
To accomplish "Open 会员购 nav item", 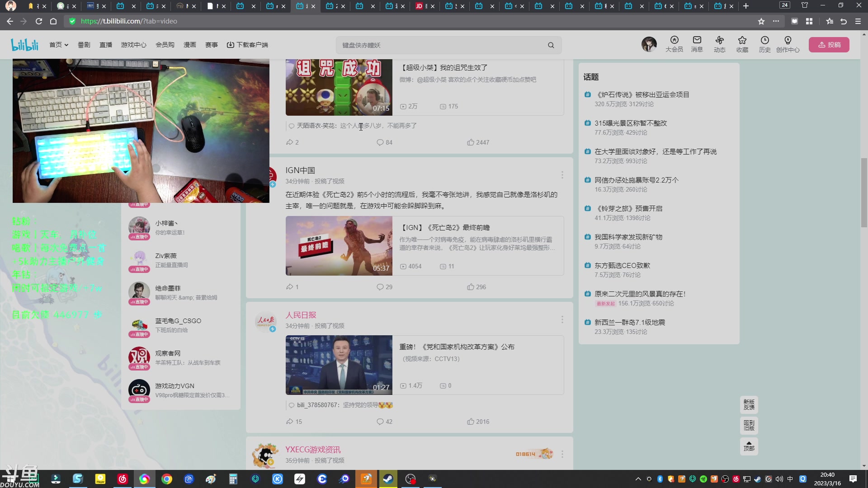I will pos(165,45).
